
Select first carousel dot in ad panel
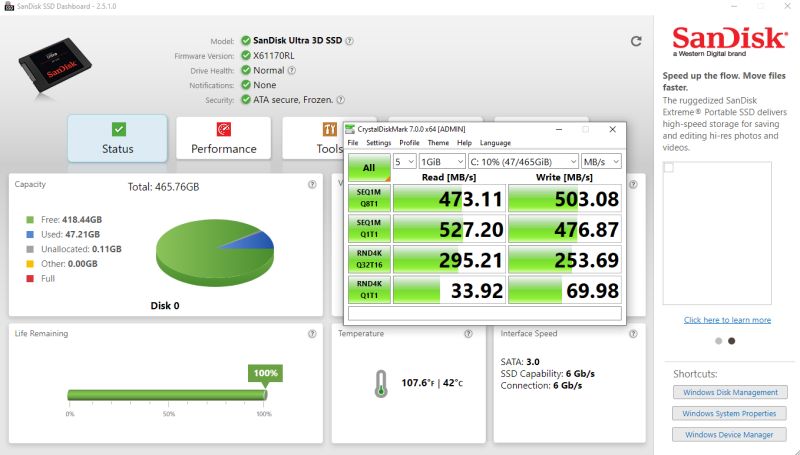point(718,341)
